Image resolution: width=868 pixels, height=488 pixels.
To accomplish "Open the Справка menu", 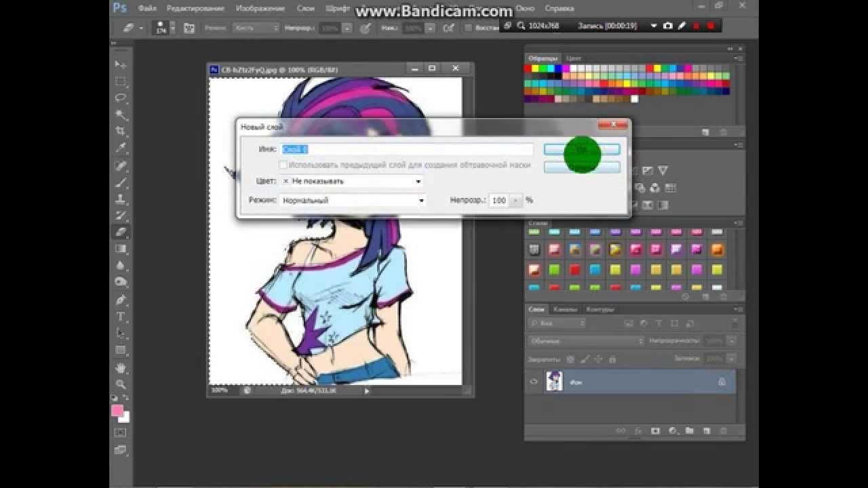I will point(559,9).
